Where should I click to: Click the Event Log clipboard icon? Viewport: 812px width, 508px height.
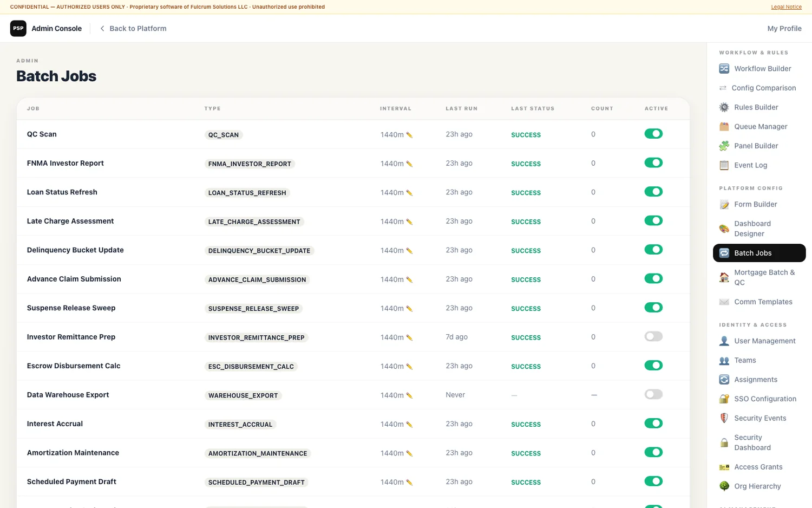tap(724, 165)
